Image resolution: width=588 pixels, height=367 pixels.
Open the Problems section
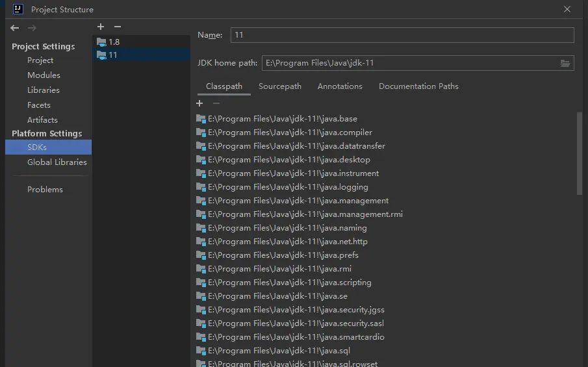click(x=45, y=190)
